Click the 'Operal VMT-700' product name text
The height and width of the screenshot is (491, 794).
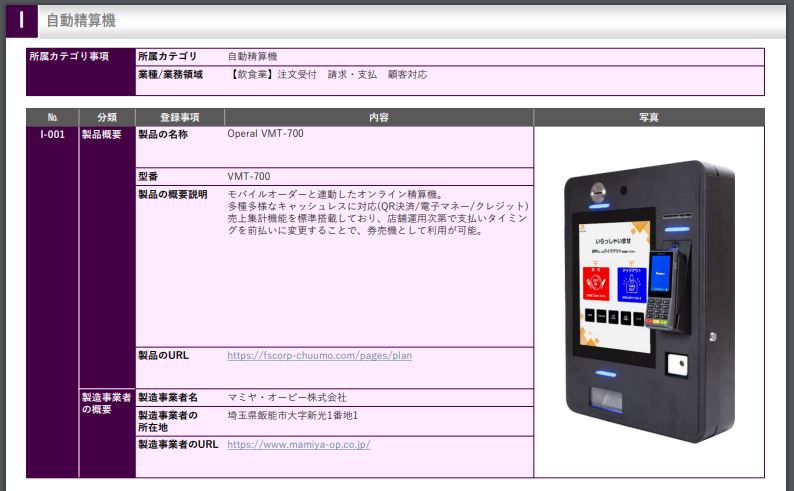(x=265, y=134)
